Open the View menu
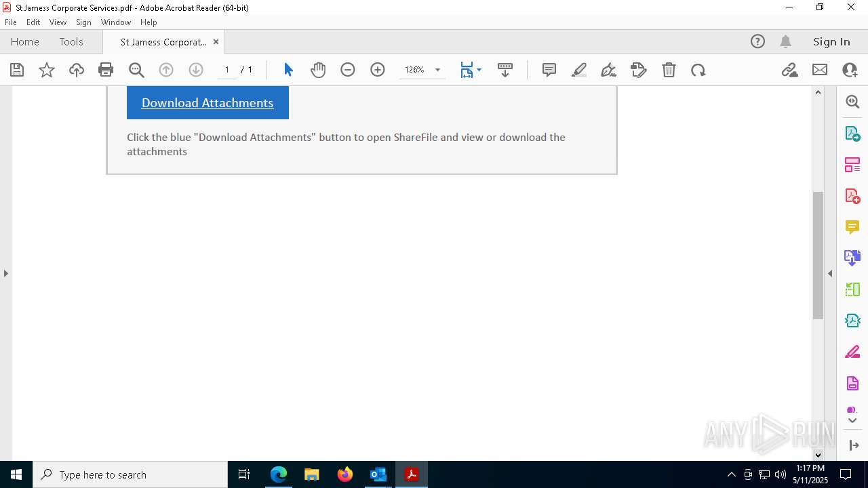The width and height of the screenshot is (868, 488). point(58,22)
